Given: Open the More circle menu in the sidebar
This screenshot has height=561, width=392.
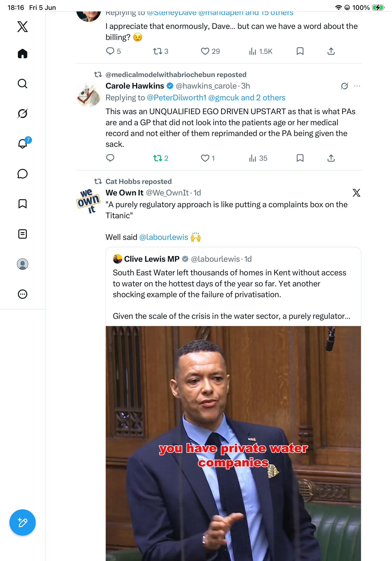Looking at the screenshot, I should [x=23, y=294].
